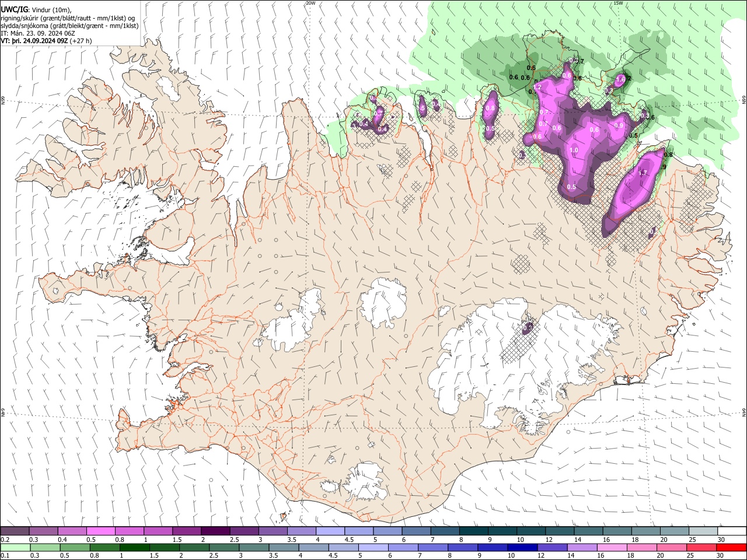Click the '0.5' label in the rain legend
The image size is (747, 560).
64,555
